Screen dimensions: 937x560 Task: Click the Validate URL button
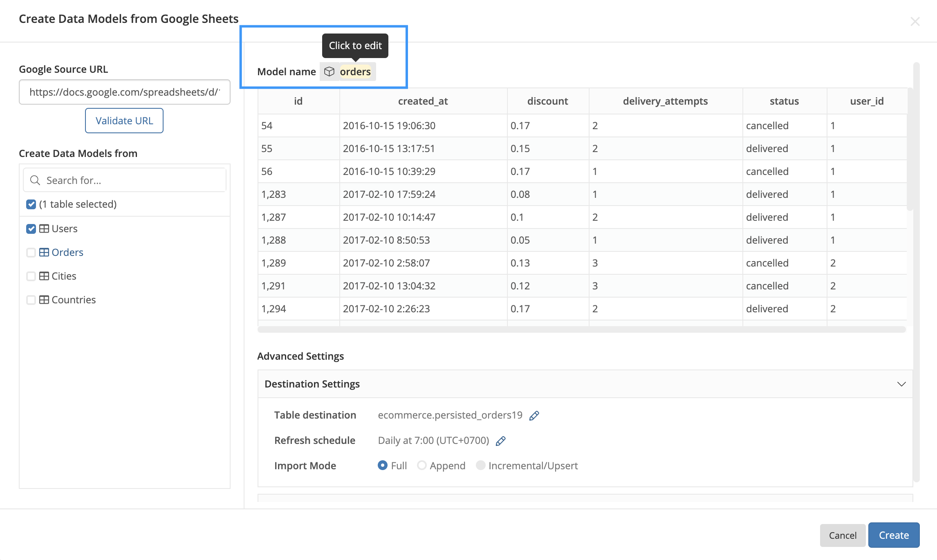124,121
